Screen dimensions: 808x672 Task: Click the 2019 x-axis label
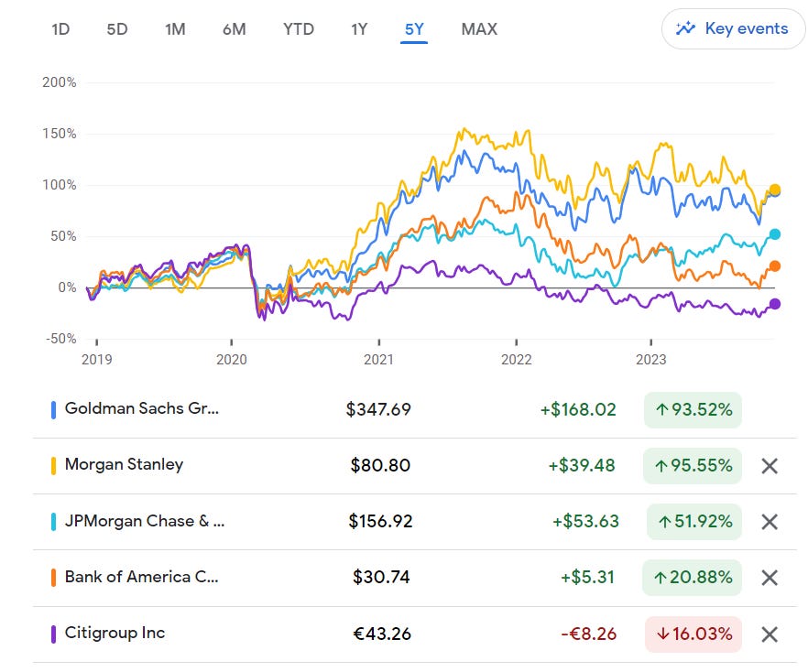[x=96, y=360]
